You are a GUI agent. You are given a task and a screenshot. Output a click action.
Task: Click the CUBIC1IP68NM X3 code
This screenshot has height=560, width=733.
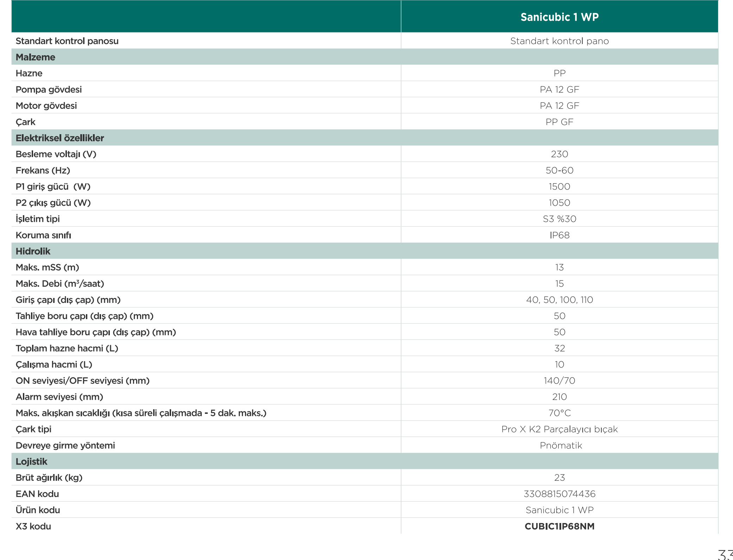559,526
